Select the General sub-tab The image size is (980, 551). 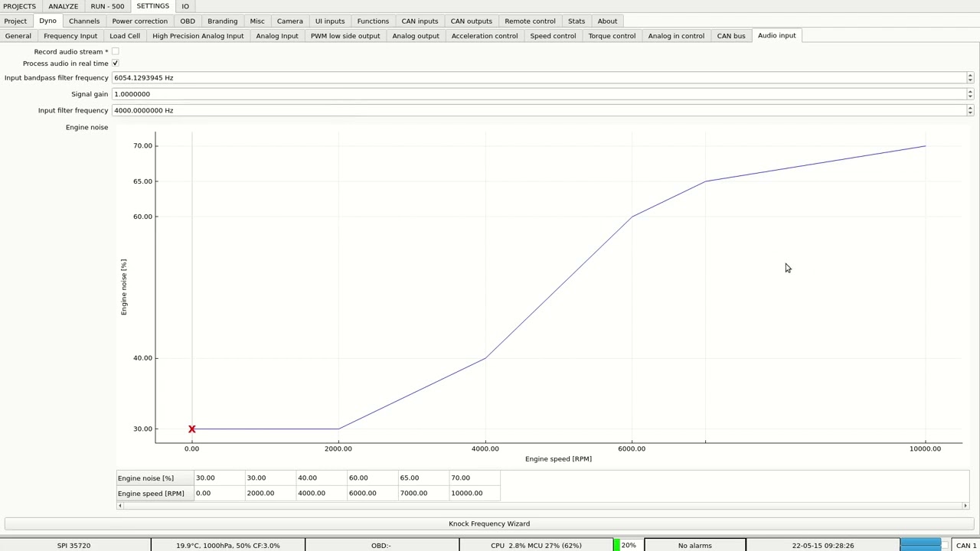[18, 36]
